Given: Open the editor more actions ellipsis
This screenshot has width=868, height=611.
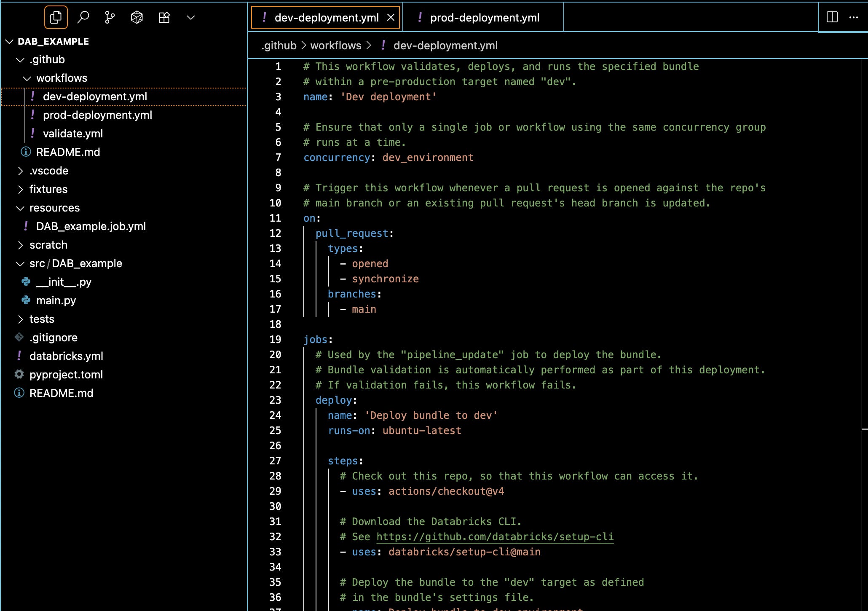Looking at the screenshot, I should point(854,17).
